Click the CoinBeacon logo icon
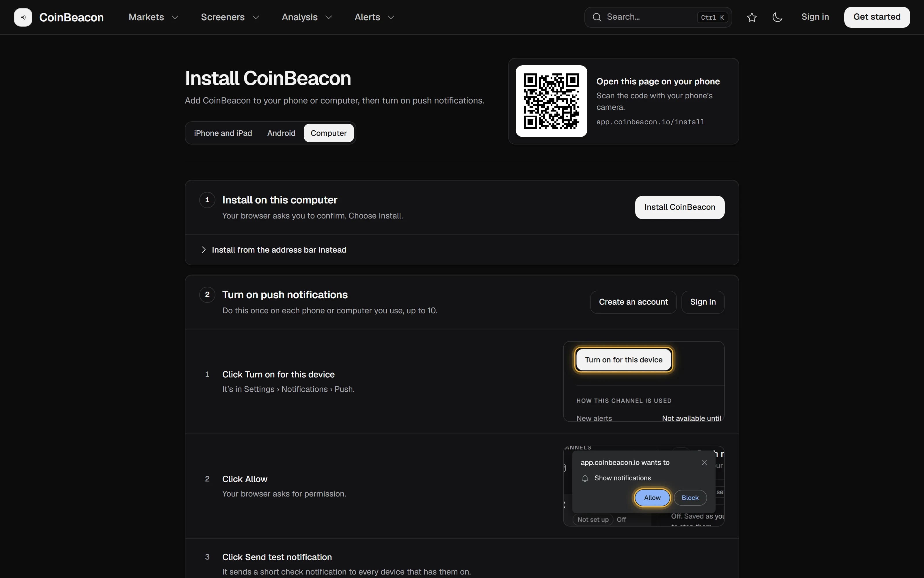Image resolution: width=924 pixels, height=578 pixels. (23, 17)
